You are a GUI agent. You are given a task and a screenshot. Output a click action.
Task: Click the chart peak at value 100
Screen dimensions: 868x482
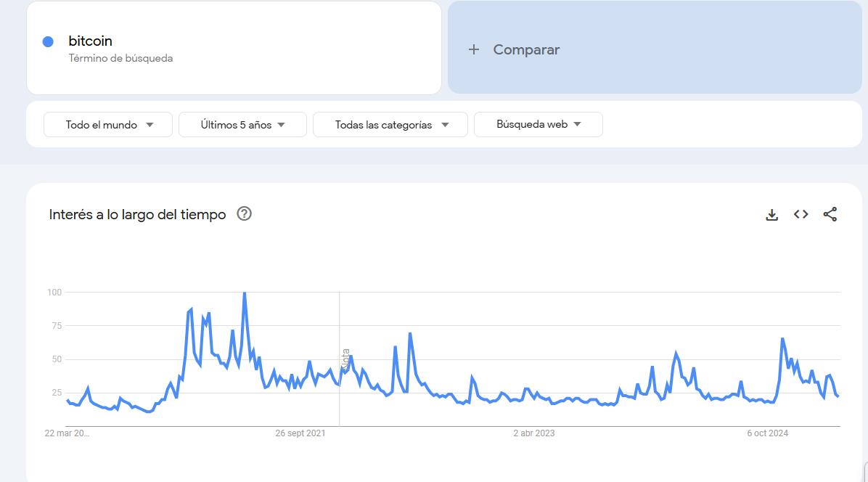[244, 293]
